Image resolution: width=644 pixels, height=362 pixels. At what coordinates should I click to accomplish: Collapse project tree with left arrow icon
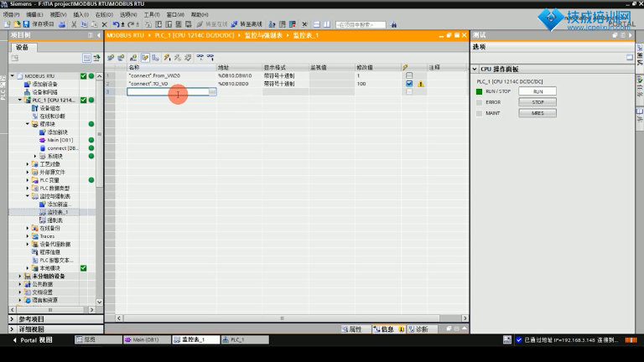[x=99, y=35]
